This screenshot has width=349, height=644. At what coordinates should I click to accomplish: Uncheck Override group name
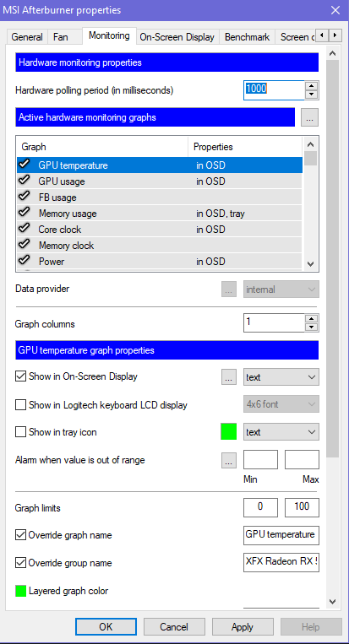20,563
